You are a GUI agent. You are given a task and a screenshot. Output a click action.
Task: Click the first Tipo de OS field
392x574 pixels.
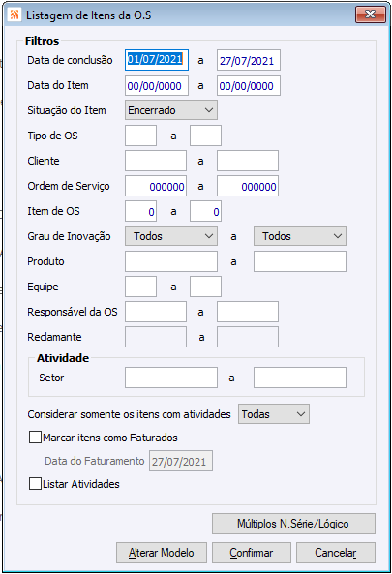coord(141,136)
